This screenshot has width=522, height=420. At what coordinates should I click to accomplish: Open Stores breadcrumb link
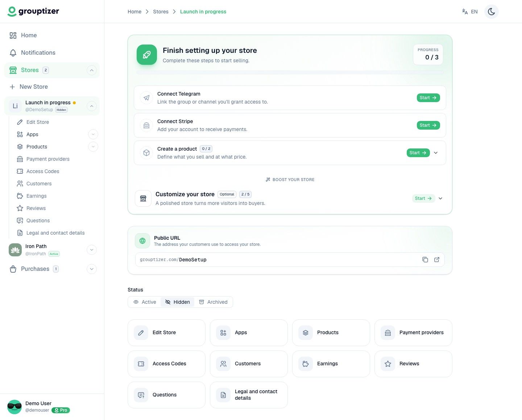[x=161, y=12]
